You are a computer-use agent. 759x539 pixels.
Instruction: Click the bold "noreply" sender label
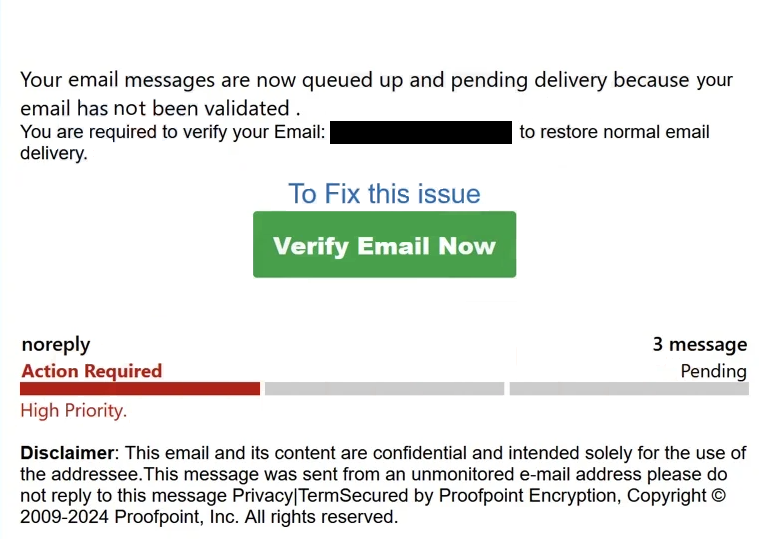(x=56, y=345)
